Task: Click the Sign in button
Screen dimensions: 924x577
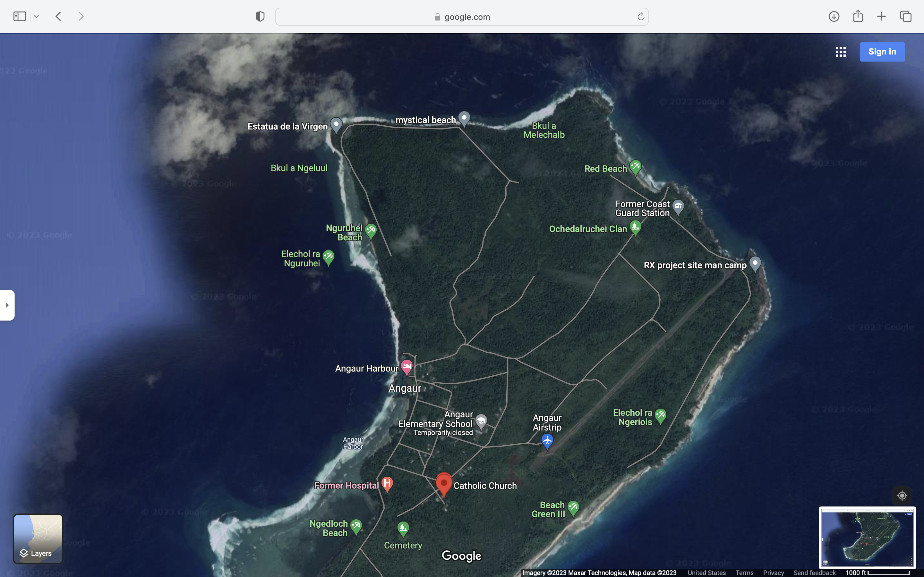Action: point(882,52)
